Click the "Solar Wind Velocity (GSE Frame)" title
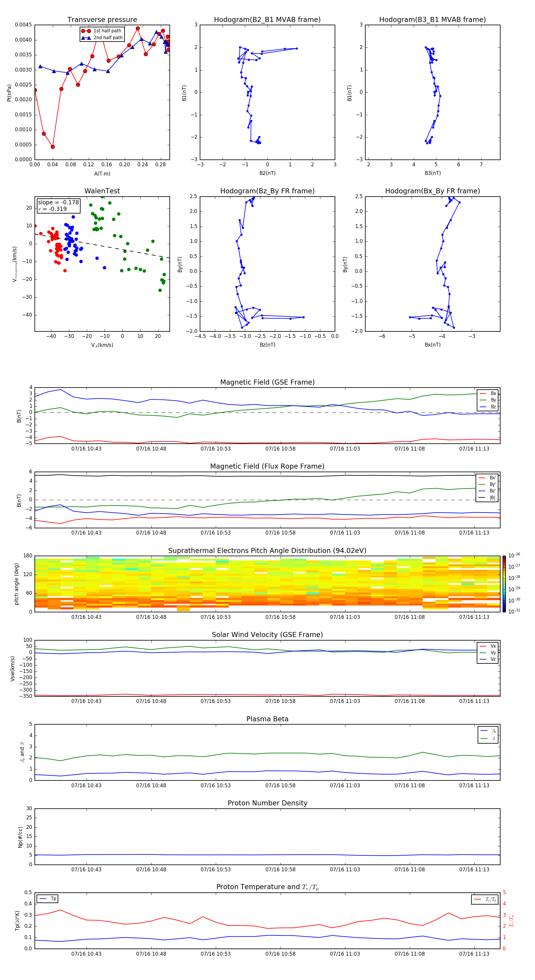Screen dimensions: 535x980 click(267, 635)
